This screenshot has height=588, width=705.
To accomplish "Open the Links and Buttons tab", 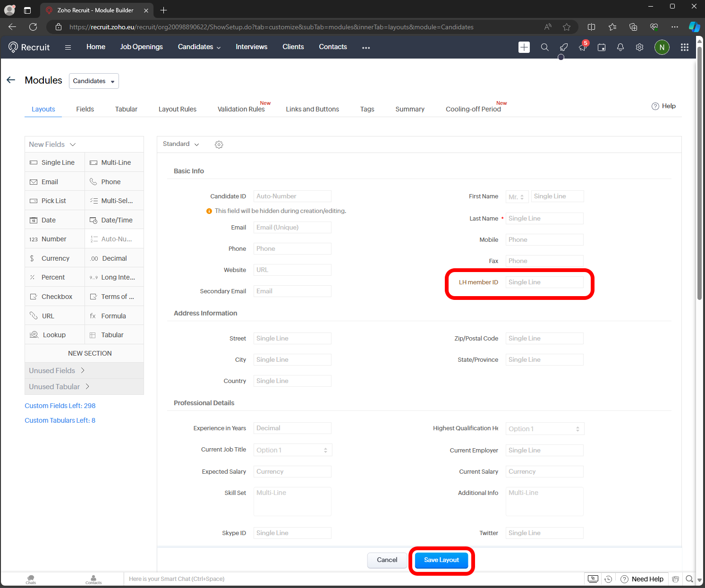I will 313,109.
